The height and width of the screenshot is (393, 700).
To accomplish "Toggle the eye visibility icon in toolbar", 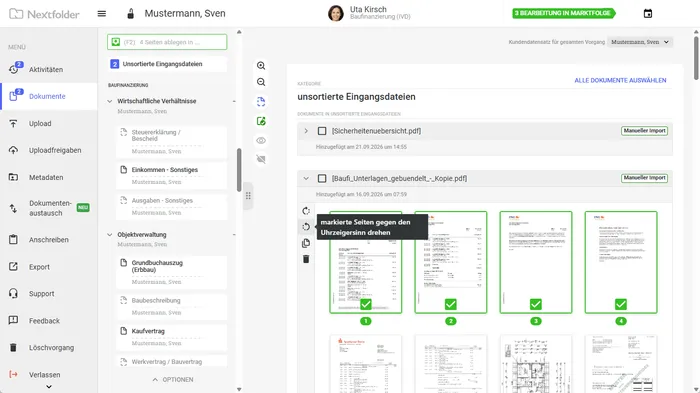I will pyautogui.click(x=261, y=141).
